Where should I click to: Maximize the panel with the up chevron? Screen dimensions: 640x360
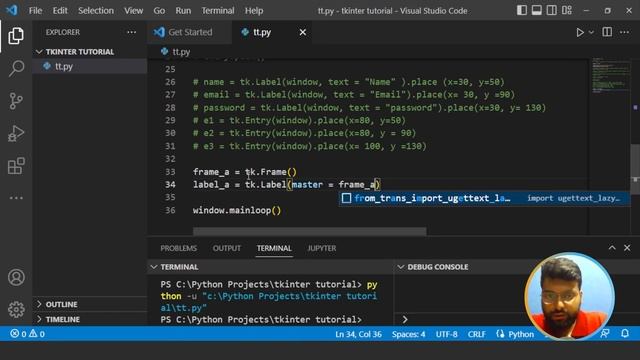pyautogui.click(x=612, y=248)
